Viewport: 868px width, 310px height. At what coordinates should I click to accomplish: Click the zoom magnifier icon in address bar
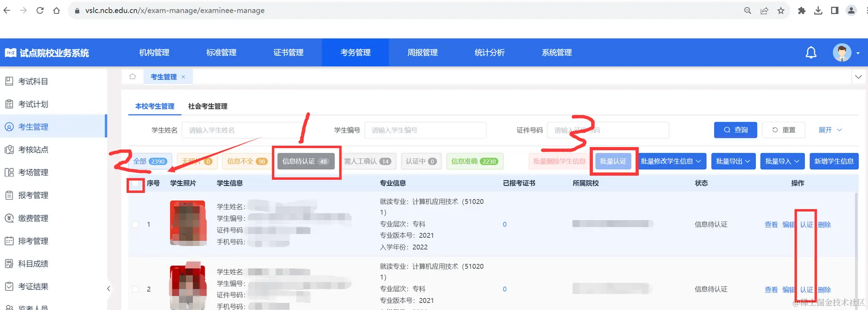(x=747, y=10)
